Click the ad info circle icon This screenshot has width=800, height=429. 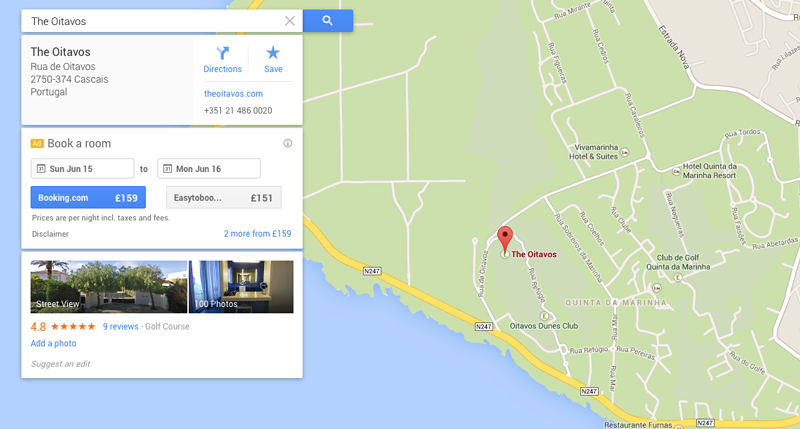click(288, 143)
